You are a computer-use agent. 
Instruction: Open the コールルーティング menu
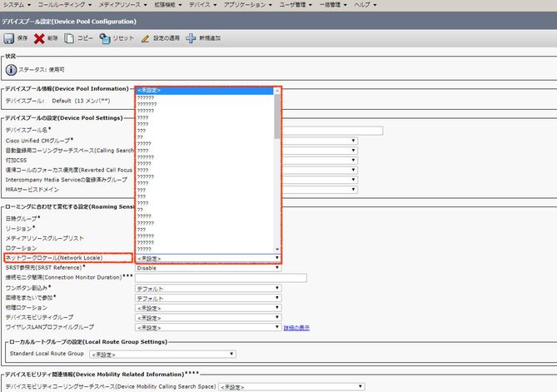(x=65, y=5)
